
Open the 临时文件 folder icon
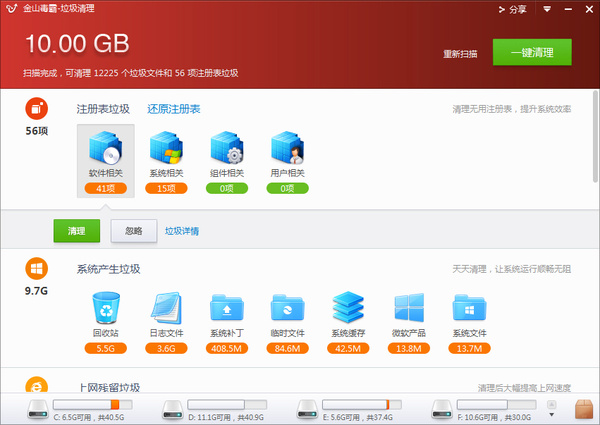point(287,307)
